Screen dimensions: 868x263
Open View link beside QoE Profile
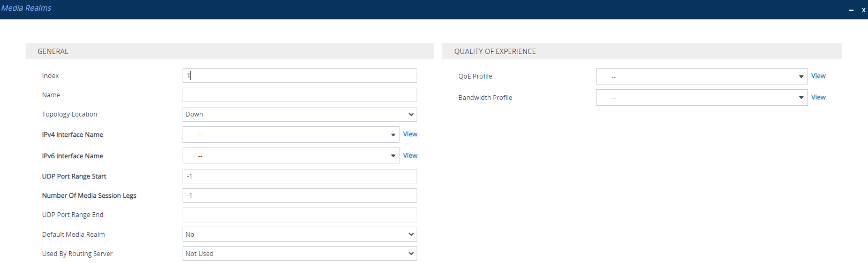tap(818, 76)
